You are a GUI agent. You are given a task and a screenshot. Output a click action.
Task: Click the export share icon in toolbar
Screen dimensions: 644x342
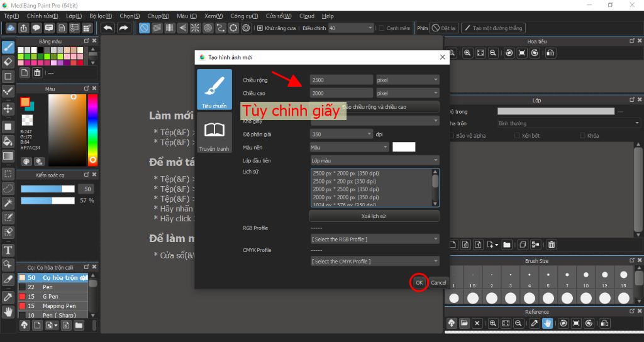click(23, 28)
